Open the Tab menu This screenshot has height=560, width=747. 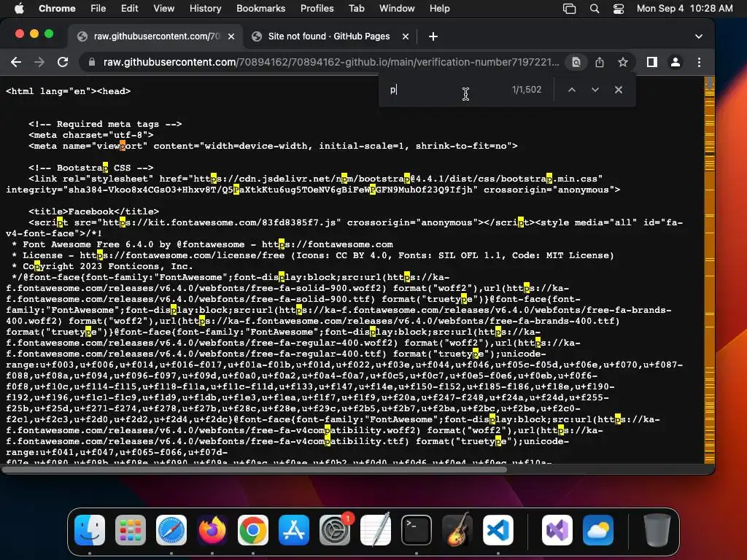point(356,8)
